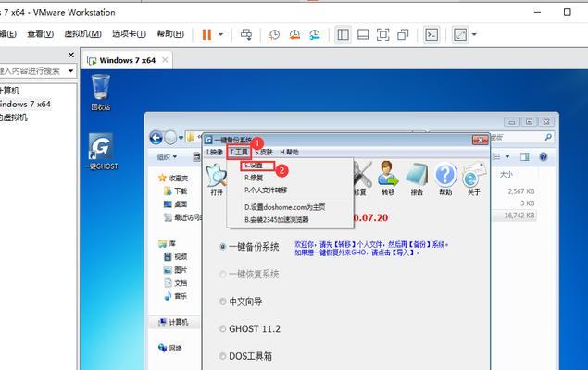The height and width of the screenshot is (370, 588).
Task: Click the Explorer back arrow button
Action: coord(156,138)
